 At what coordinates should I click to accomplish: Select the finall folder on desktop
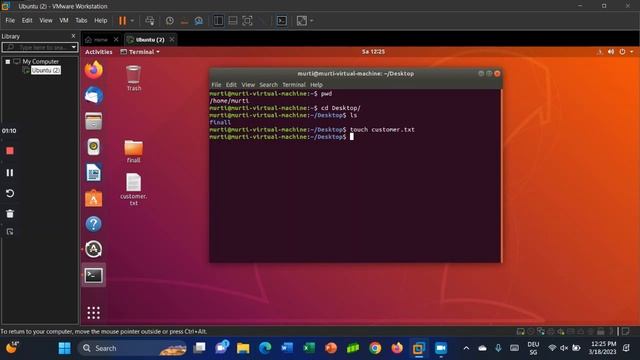pyautogui.click(x=133, y=151)
